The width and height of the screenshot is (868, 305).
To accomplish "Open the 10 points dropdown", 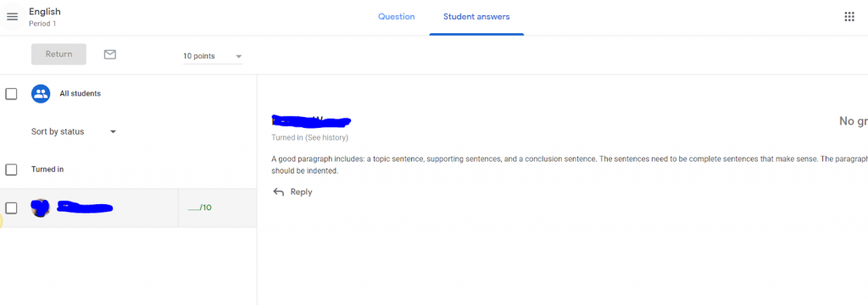I will (x=213, y=56).
